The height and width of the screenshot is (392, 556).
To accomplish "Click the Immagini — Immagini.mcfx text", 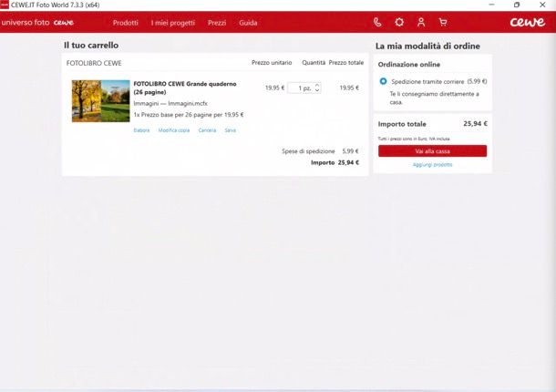I will [x=170, y=103].
